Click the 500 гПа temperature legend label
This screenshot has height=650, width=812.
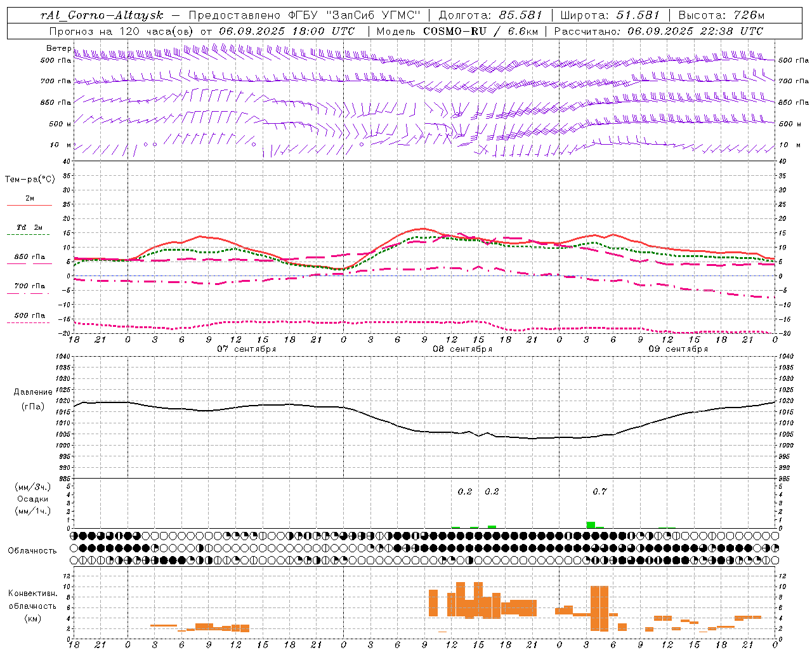click(x=30, y=315)
